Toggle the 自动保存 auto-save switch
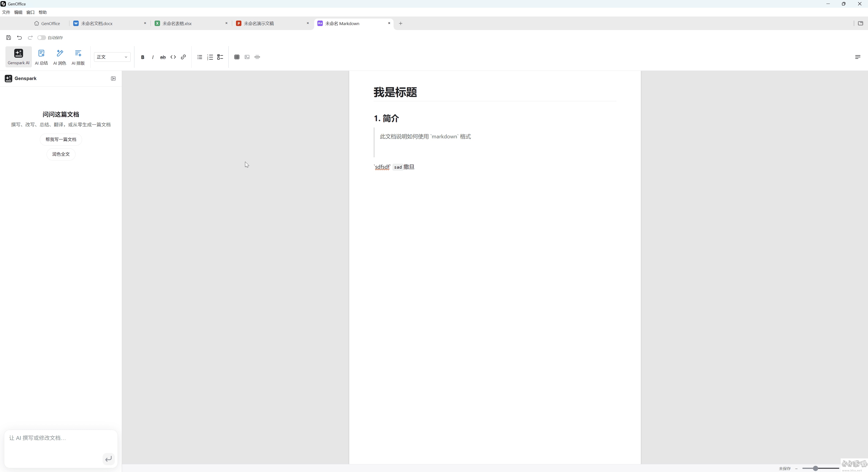 [41, 37]
